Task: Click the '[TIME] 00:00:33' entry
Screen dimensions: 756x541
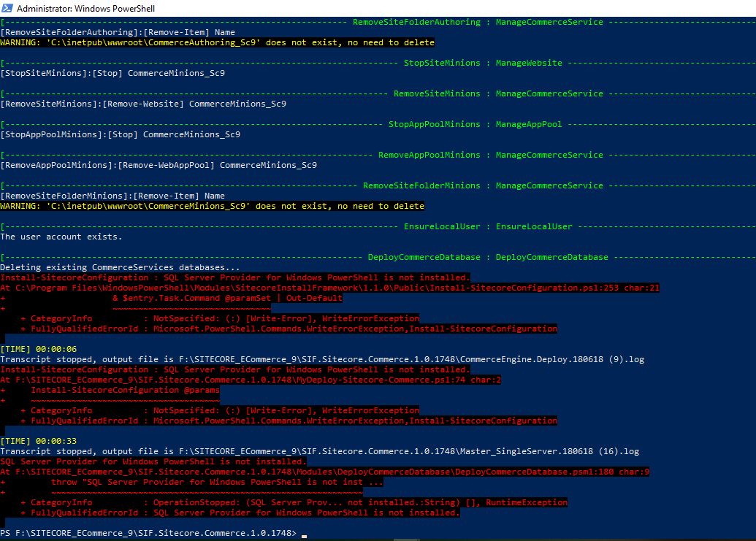Action: point(39,441)
